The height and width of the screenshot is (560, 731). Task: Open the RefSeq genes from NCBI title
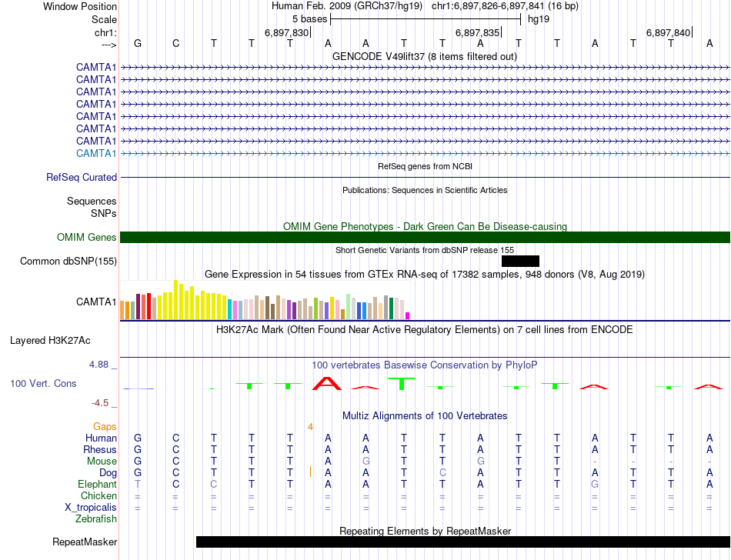click(425, 166)
